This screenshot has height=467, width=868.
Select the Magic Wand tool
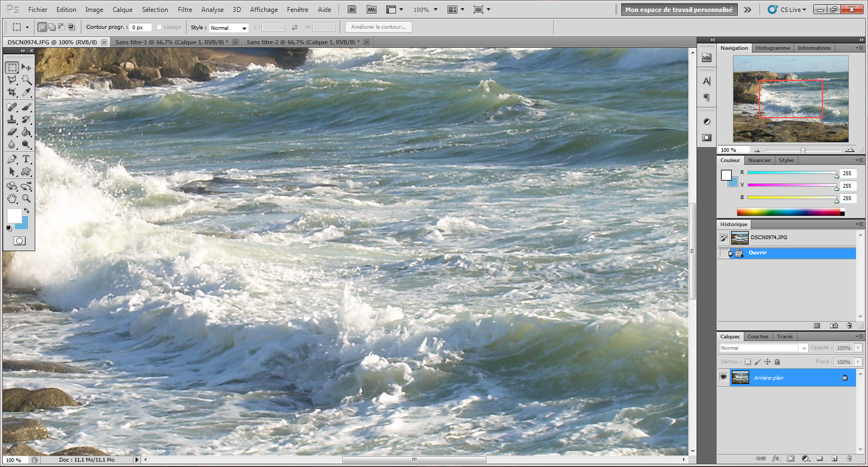(26, 80)
